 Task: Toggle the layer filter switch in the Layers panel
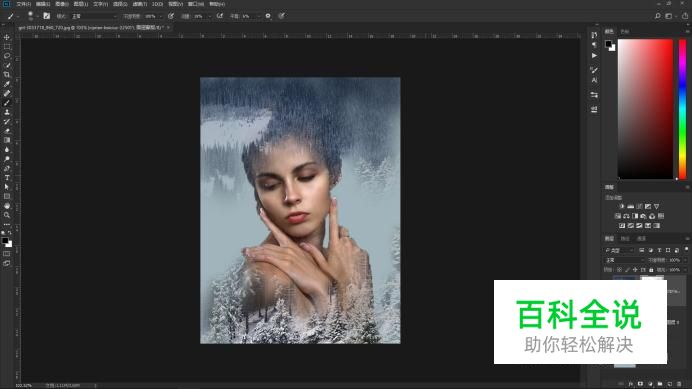[x=686, y=249]
